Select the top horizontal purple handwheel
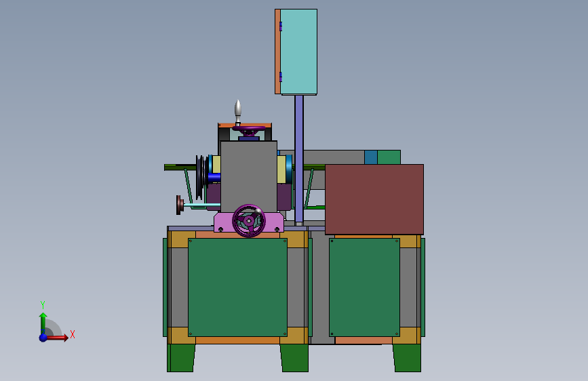The image size is (588, 381). pos(249,129)
